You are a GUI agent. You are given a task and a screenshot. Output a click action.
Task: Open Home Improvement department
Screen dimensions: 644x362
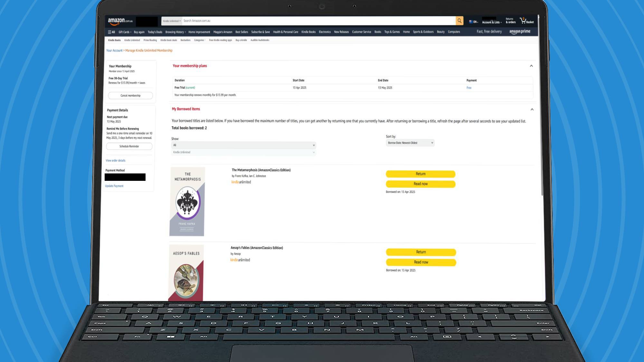[x=199, y=32]
